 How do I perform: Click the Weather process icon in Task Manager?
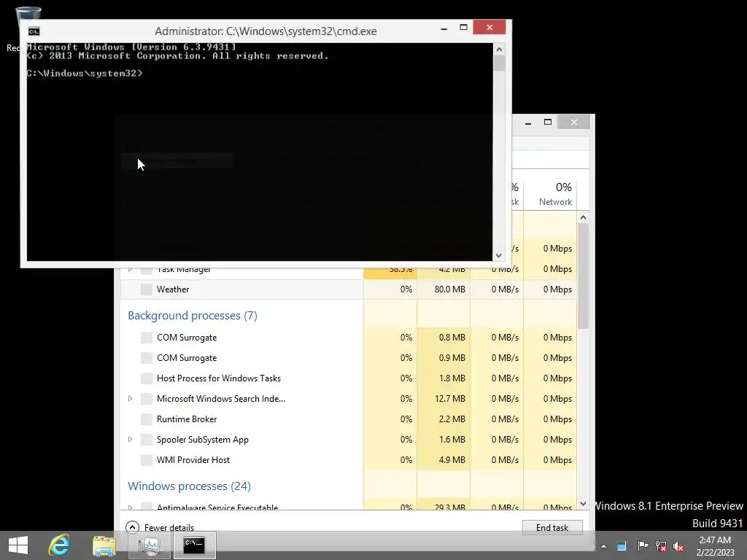[x=146, y=289]
